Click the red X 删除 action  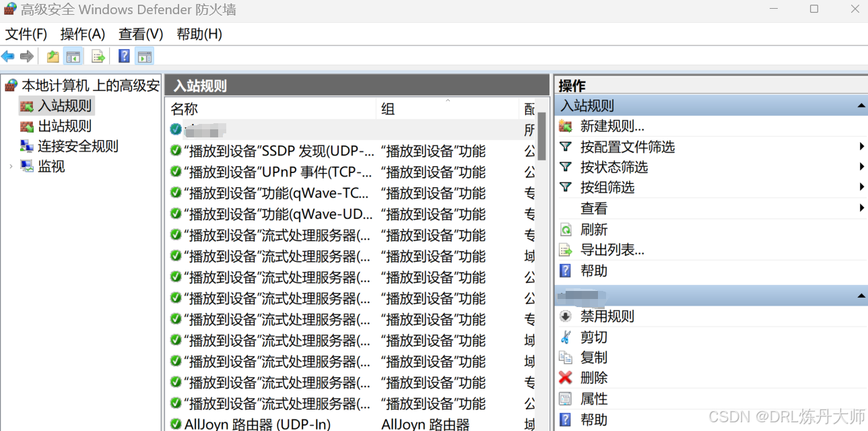(x=566, y=378)
